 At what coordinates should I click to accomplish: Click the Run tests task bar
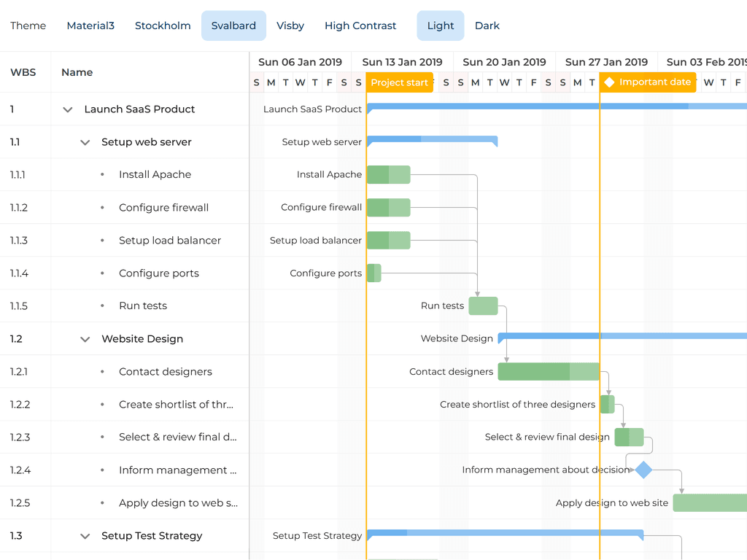(483, 306)
